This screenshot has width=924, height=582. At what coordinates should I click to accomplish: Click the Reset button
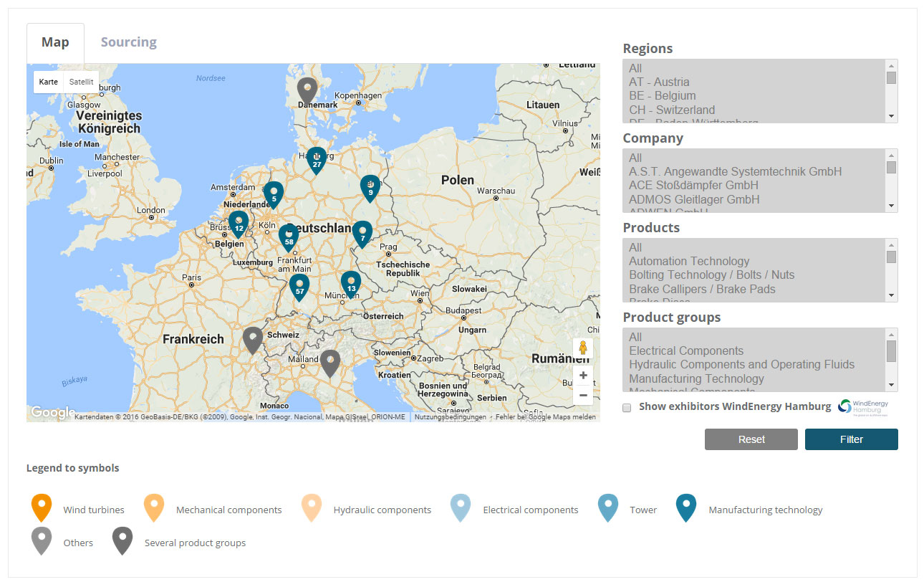click(x=751, y=439)
